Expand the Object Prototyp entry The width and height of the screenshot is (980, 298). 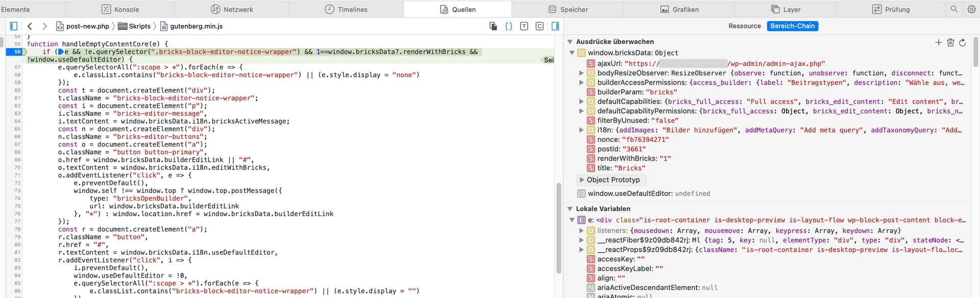tap(582, 180)
